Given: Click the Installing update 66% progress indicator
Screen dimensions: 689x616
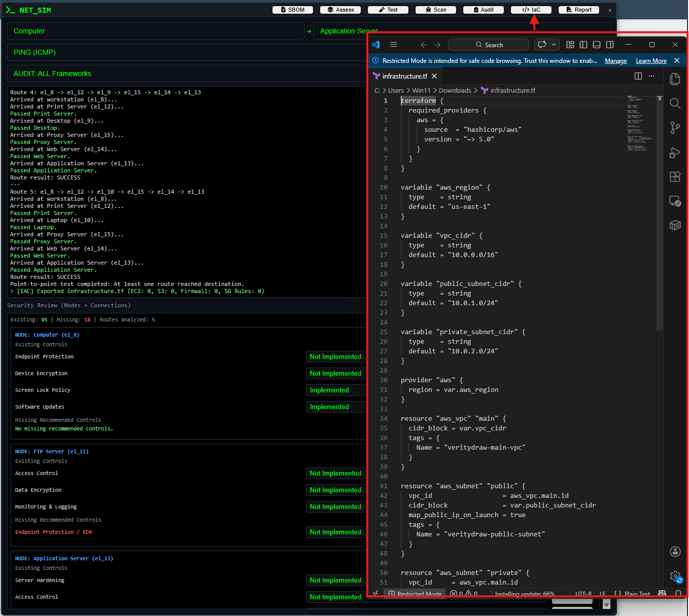Looking at the screenshot, I should [525, 594].
